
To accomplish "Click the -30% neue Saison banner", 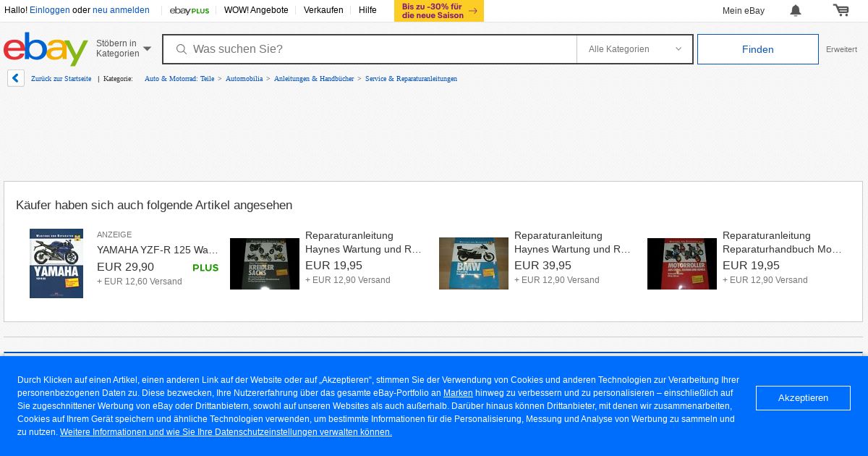I will (x=439, y=11).
